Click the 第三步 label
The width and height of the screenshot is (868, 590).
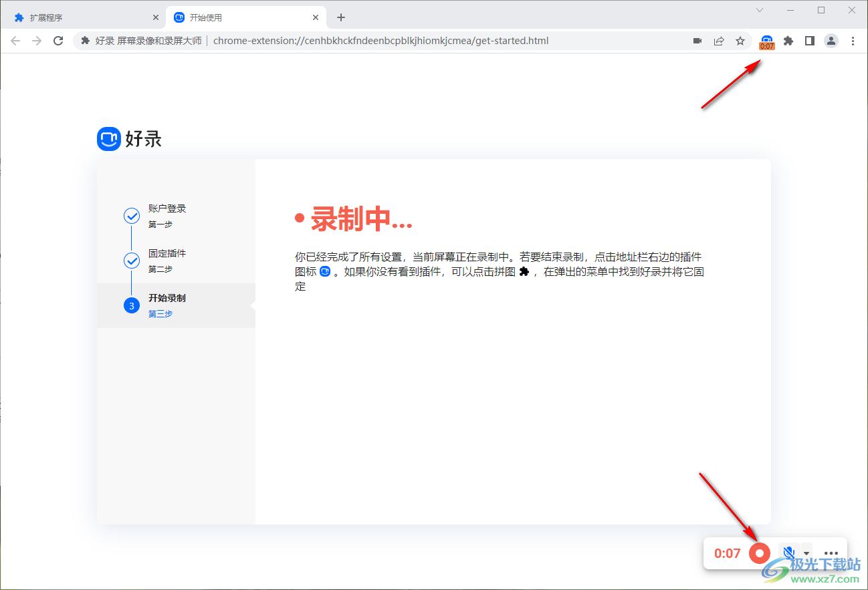pos(160,314)
